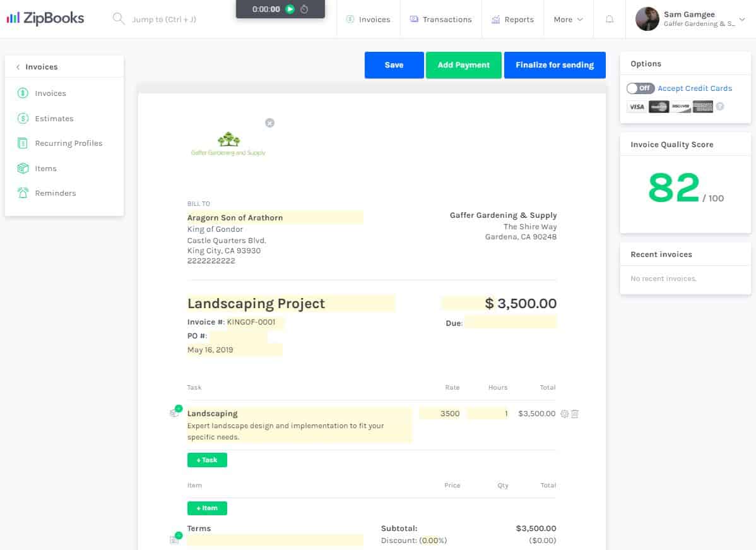Click the Invoice Quality Score 82

673,188
